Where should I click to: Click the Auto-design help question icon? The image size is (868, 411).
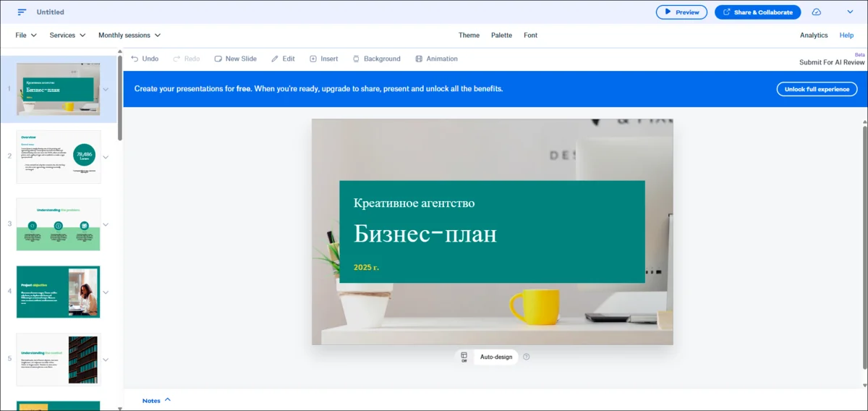point(527,357)
